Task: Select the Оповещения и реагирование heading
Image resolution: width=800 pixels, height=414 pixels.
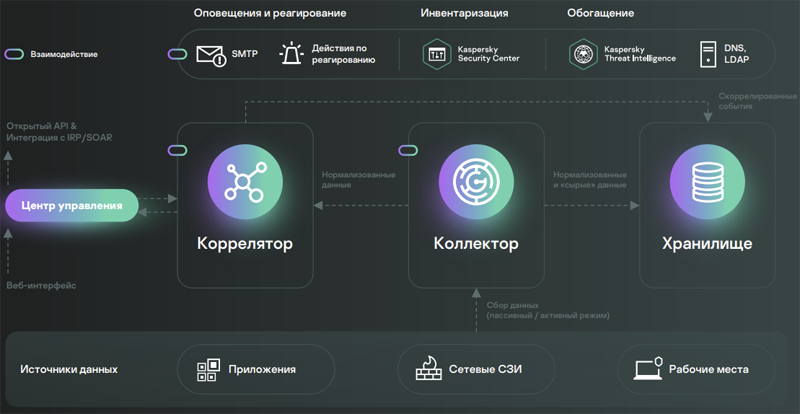Action: click(x=270, y=13)
